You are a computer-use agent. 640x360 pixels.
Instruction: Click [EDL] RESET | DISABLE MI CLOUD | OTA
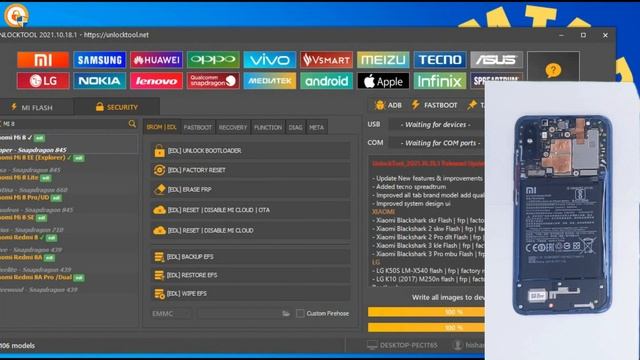click(251, 210)
